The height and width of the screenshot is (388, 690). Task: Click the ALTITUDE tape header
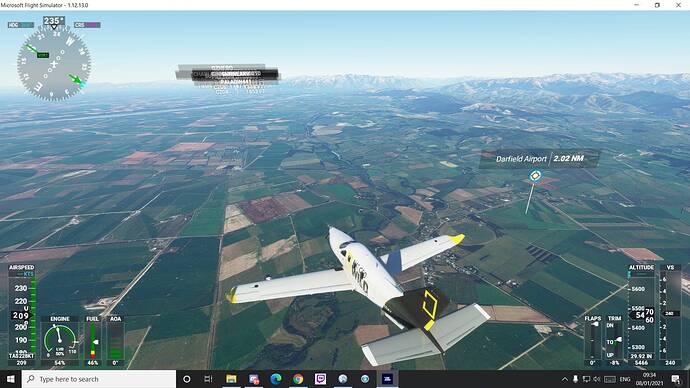[x=641, y=267]
